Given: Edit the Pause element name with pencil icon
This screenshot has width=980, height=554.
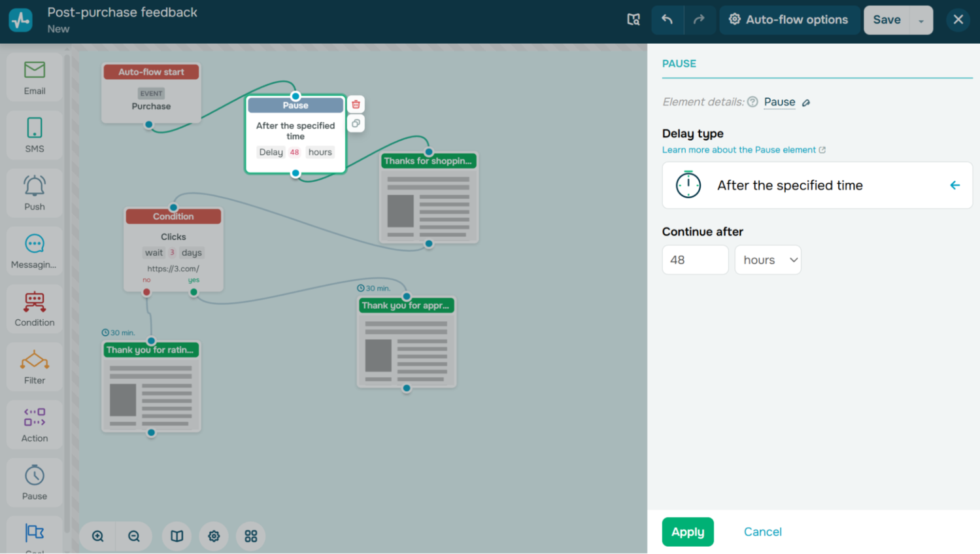Looking at the screenshot, I should click(806, 103).
